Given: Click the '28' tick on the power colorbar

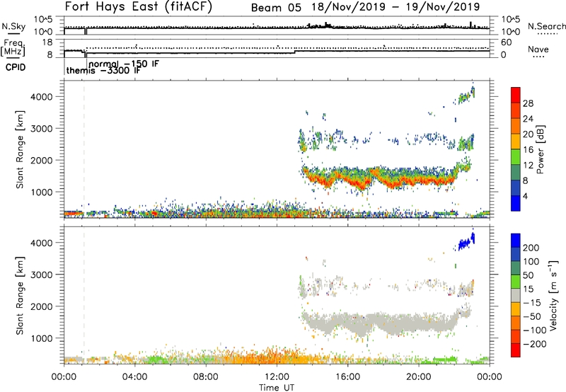Looking at the screenshot, I should [x=528, y=103].
